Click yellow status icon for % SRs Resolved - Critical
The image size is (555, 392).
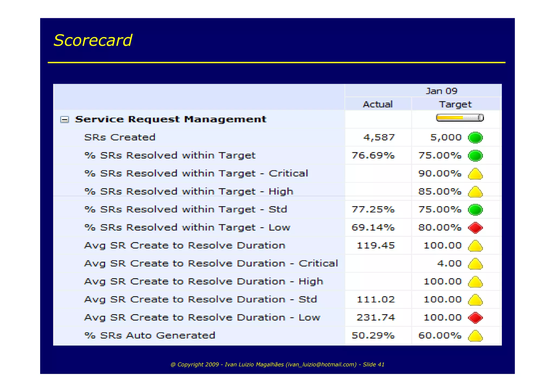click(475, 174)
